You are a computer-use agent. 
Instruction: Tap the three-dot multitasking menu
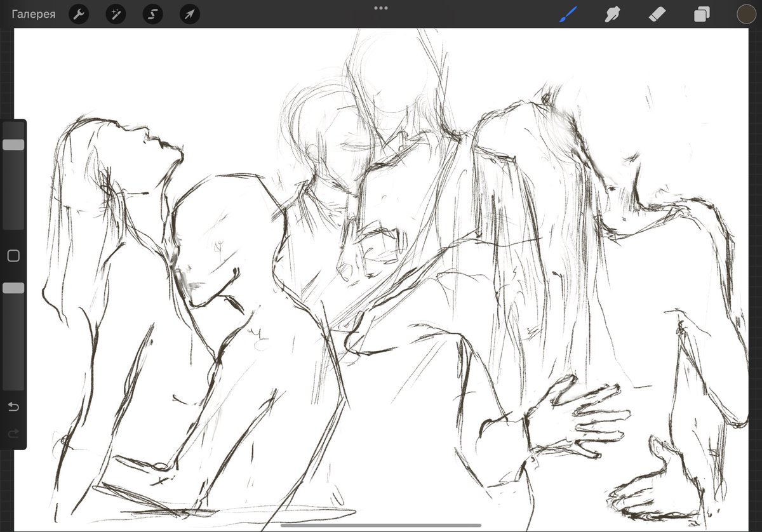(381, 8)
